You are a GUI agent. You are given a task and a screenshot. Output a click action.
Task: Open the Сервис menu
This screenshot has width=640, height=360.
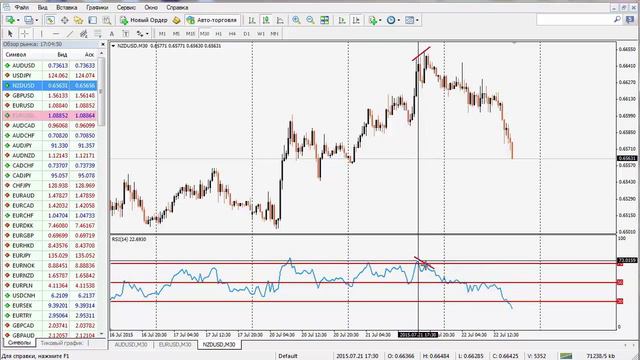[126, 7]
